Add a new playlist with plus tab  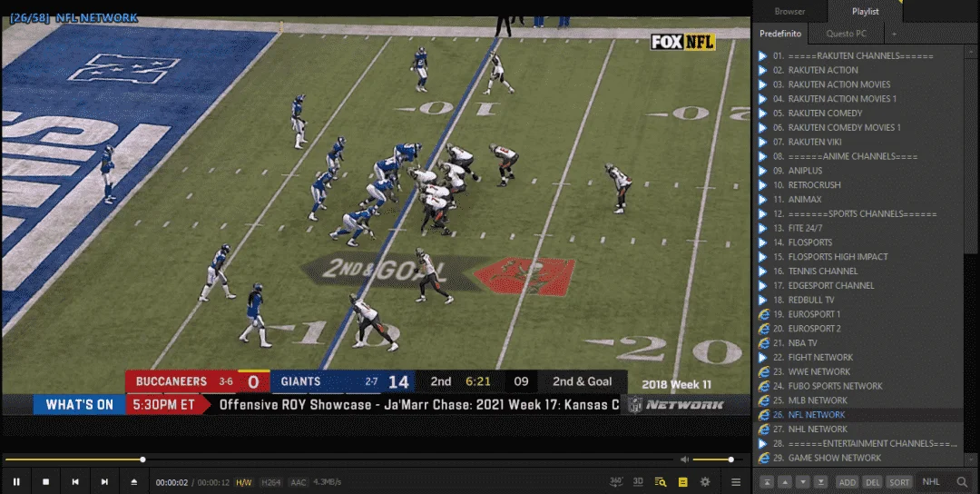894,34
